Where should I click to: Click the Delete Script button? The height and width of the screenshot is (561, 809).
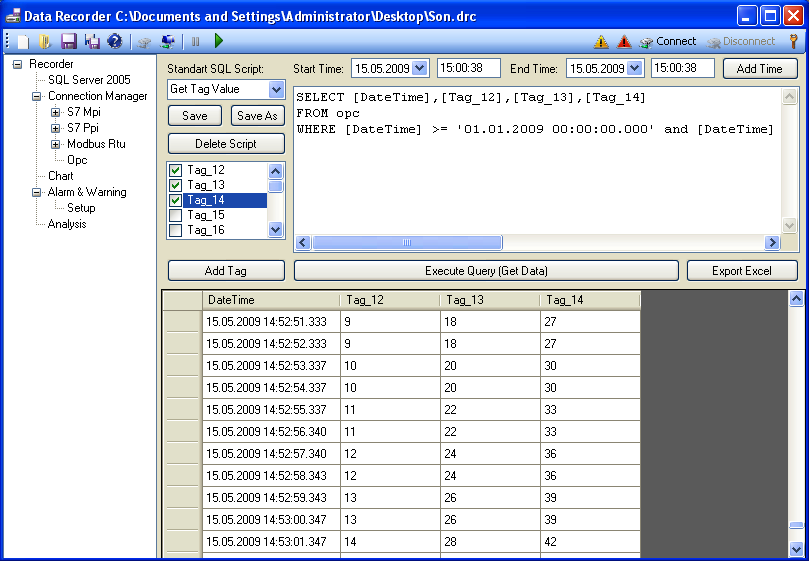(226, 143)
